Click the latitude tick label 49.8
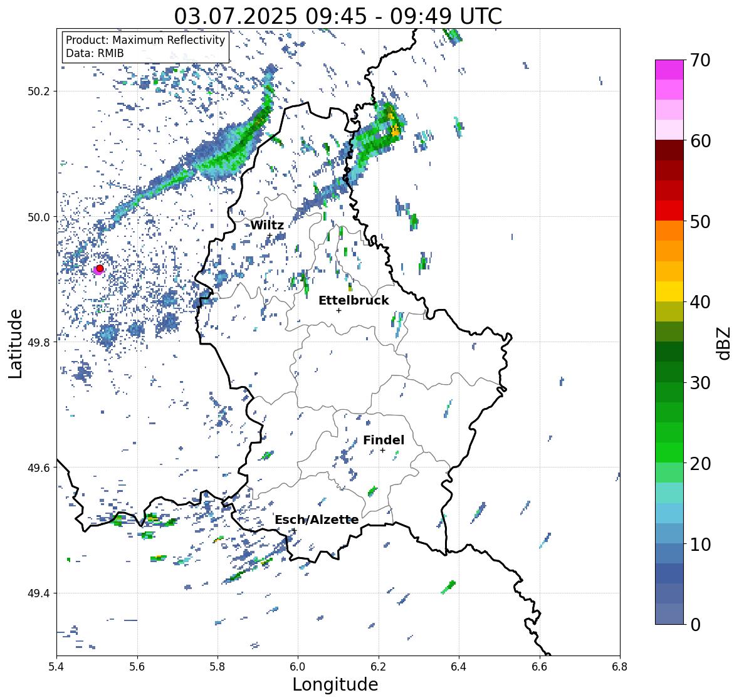This screenshot has width=739, height=700. [39, 342]
